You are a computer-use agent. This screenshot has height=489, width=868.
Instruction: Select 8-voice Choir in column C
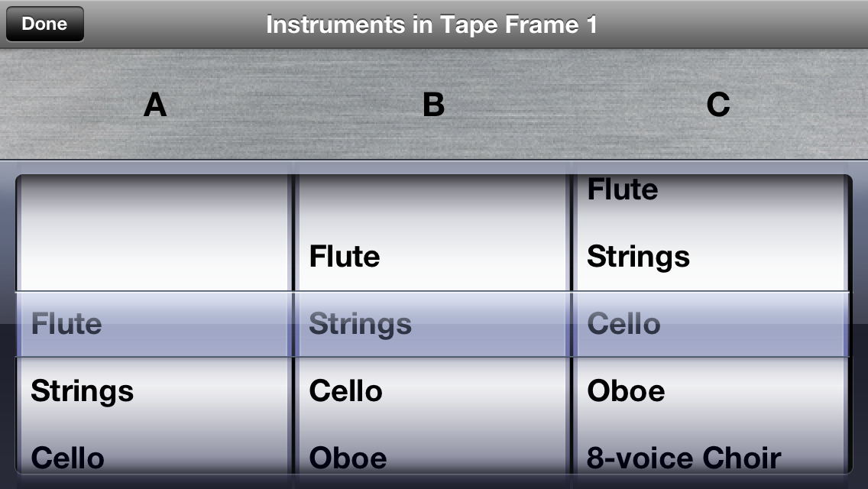coord(684,458)
